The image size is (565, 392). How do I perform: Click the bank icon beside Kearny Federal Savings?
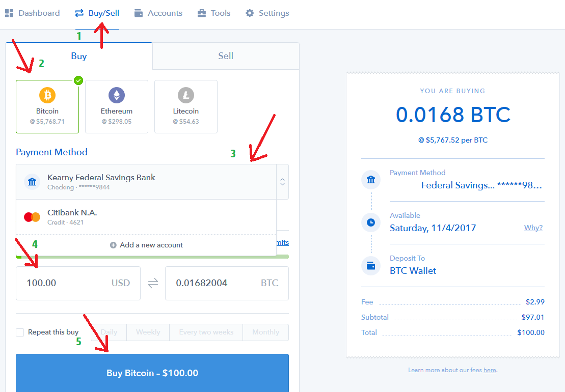(32, 182)
